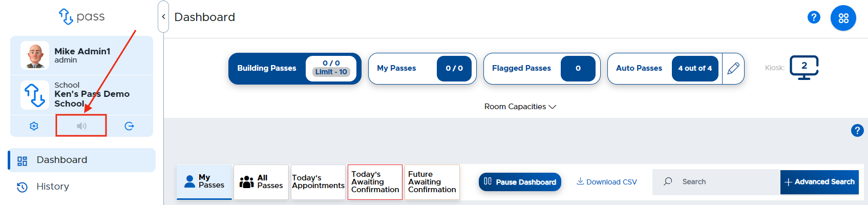Select the Building Passes filter
Viewport: 868px width, 205px height.
coord(295,68)
